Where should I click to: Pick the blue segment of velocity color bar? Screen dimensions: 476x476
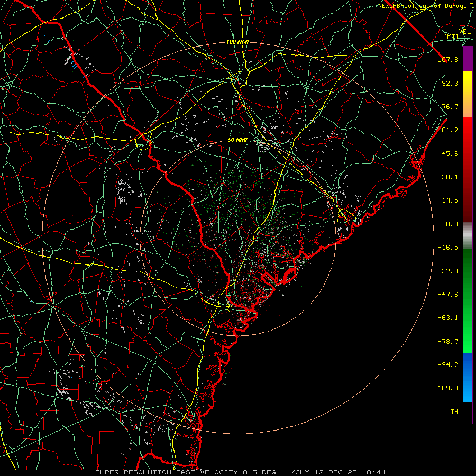point(467,377)
